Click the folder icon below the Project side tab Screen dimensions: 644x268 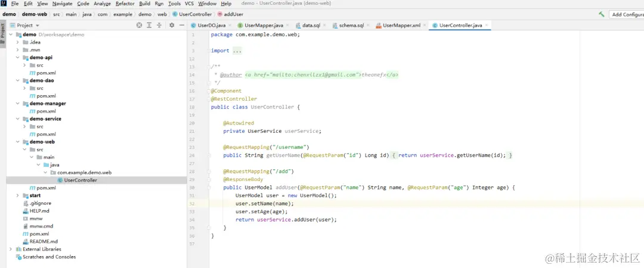[2, 42]
